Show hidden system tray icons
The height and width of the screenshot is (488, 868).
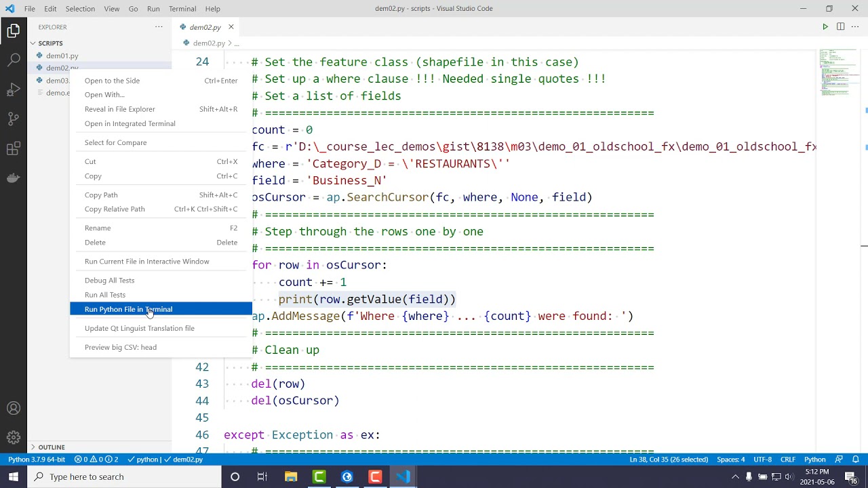pos(735,477)
